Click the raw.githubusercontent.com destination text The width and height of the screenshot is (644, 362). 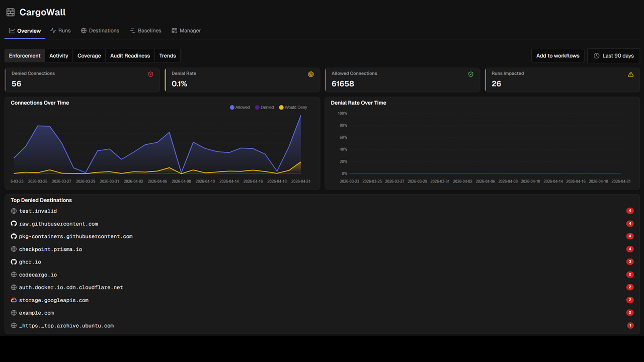[58, 224]
